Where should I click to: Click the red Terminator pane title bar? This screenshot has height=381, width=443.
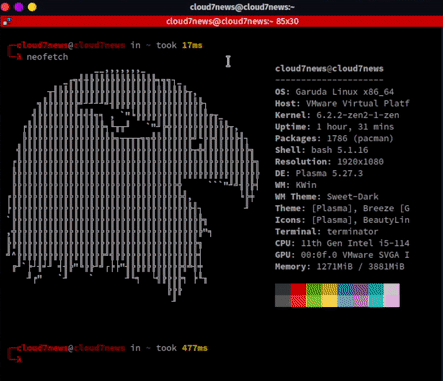[221, 21]
